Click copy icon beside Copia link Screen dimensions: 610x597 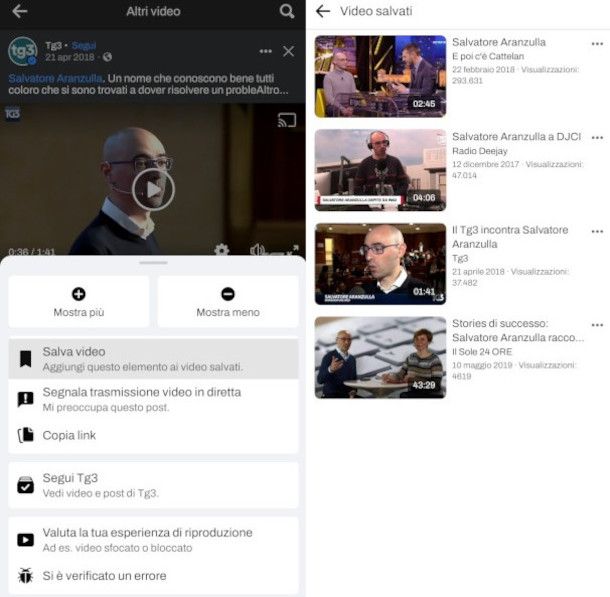coord(26,435)
